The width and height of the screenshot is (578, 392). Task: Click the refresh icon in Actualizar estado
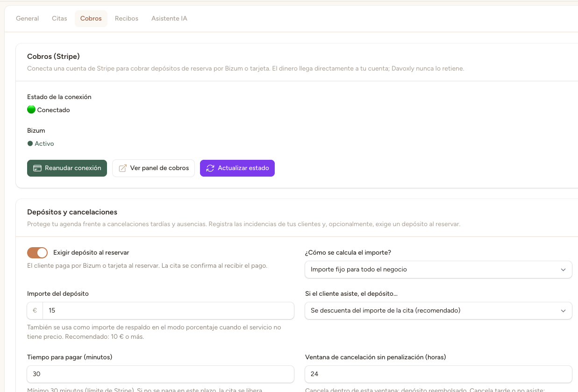pos(210,168)
